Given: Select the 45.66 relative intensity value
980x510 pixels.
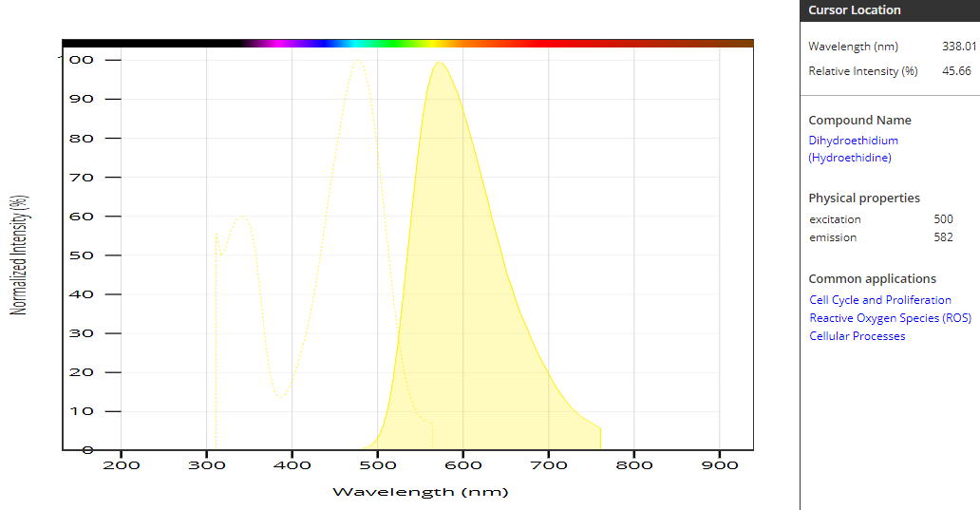Looking at the screenshot, I should pos(956,71).
